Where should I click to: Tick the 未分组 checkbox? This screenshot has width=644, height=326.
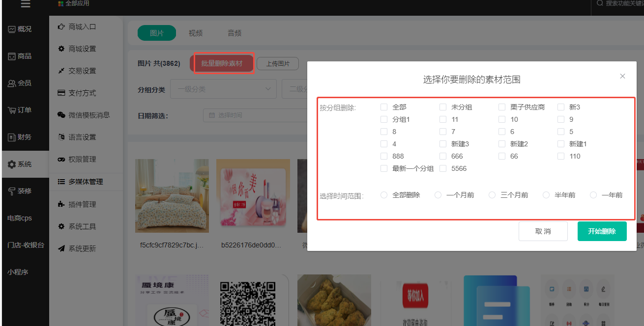[x=443, y=107]
